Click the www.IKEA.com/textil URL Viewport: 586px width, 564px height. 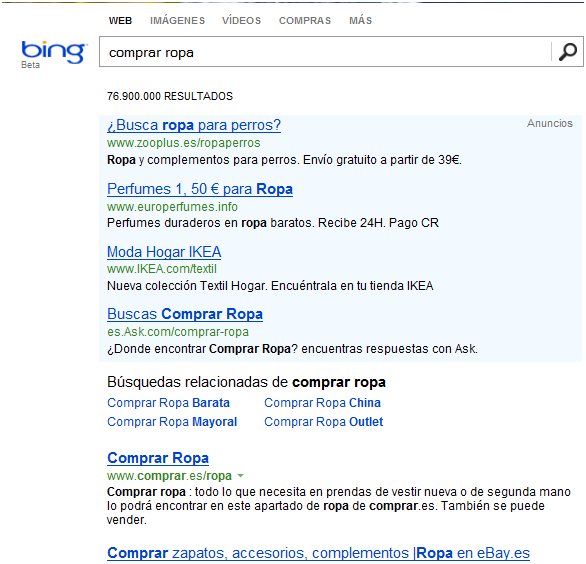coord(162,269)
